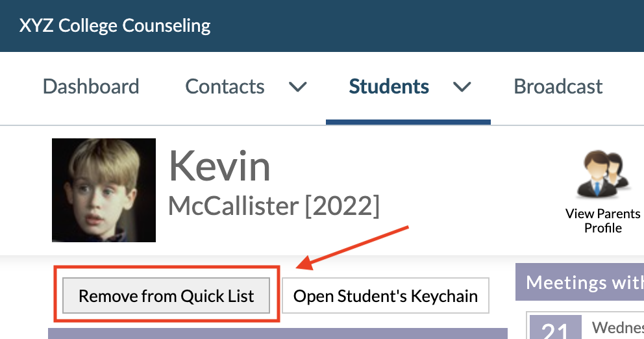This screenshot has height=339, width=644.
Task: Expand the Students dropdown chevron
Action: 462,87
